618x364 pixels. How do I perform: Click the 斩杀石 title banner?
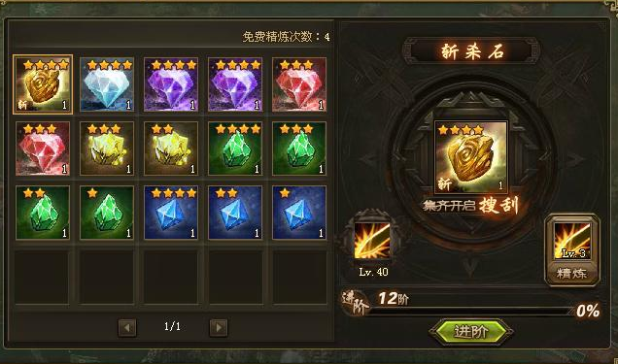[x=472, y=51]
